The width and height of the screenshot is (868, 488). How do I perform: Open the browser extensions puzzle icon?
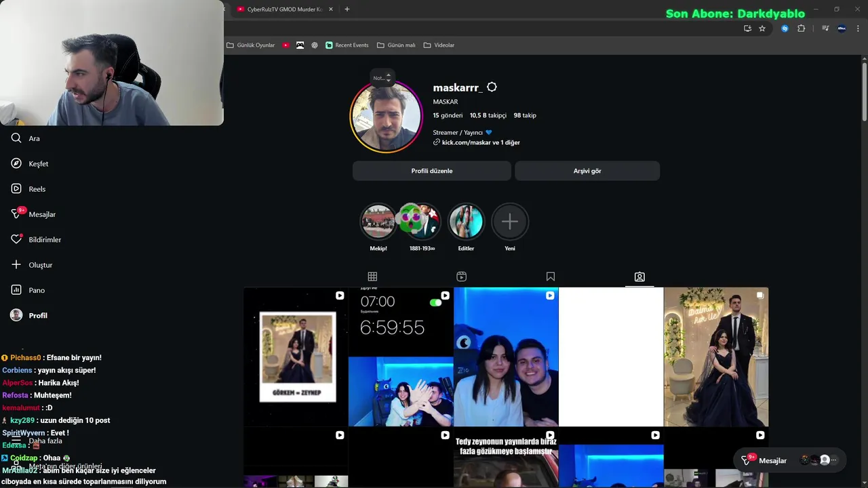click(x=802, y=28)
